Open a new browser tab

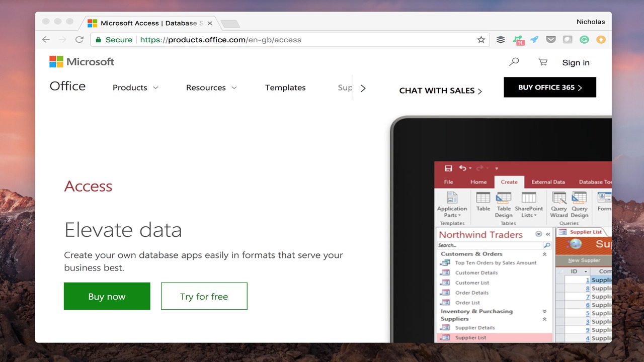230,24
